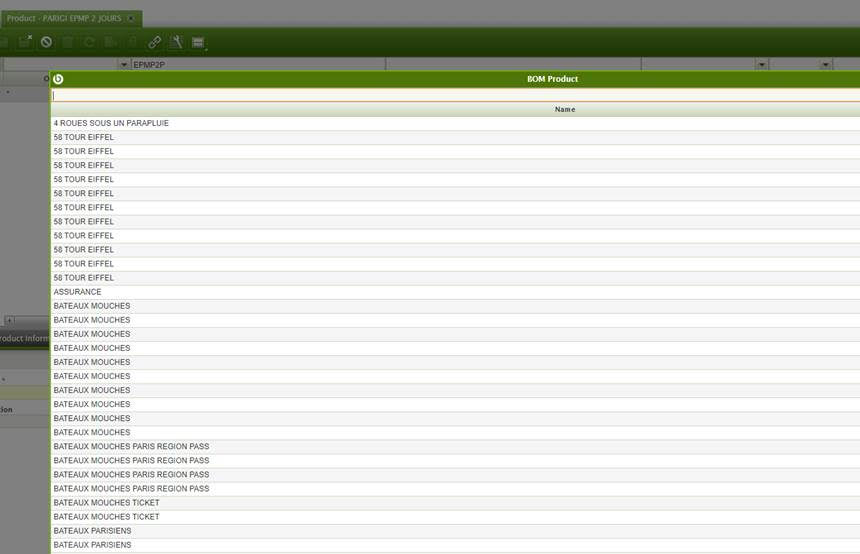Open the rightmost filter dropdown arrow
The image size is (860, 554).
[826, 65]
